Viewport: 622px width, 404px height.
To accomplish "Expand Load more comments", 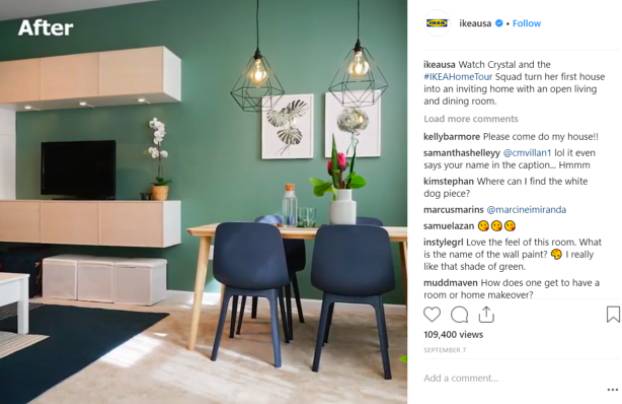I will pyautogui.click(x=471, y=119).
